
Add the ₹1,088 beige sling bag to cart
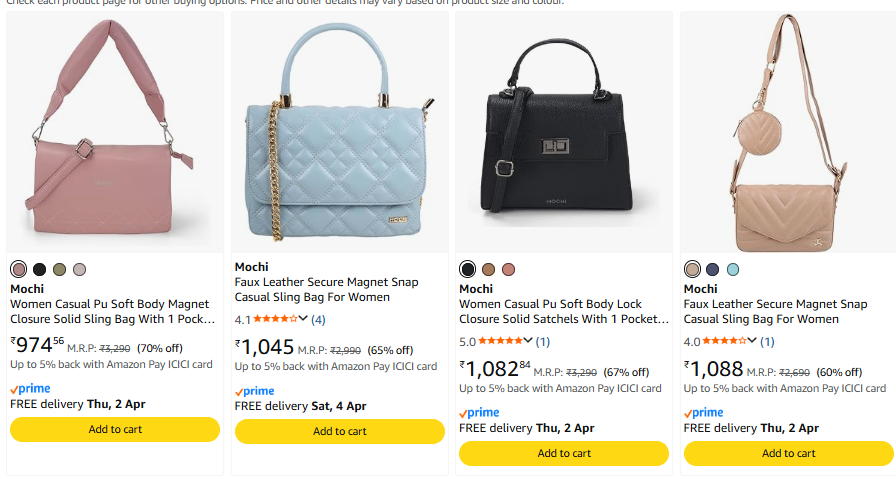click(x=788, y=453)
